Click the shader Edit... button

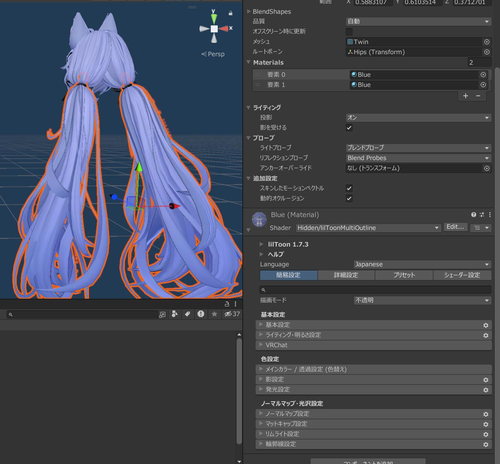click(455, 227)
